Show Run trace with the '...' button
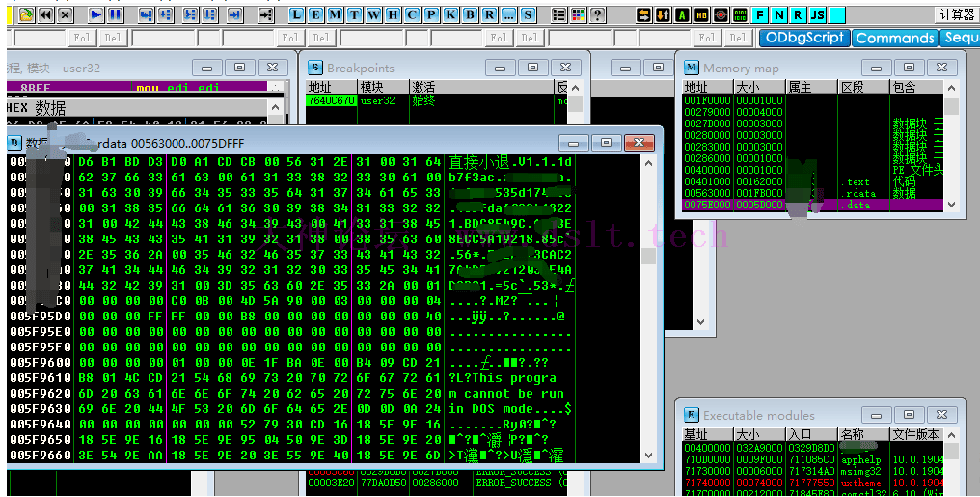The width and height of the screenshot is (980, 497). [x=509, y=14]
